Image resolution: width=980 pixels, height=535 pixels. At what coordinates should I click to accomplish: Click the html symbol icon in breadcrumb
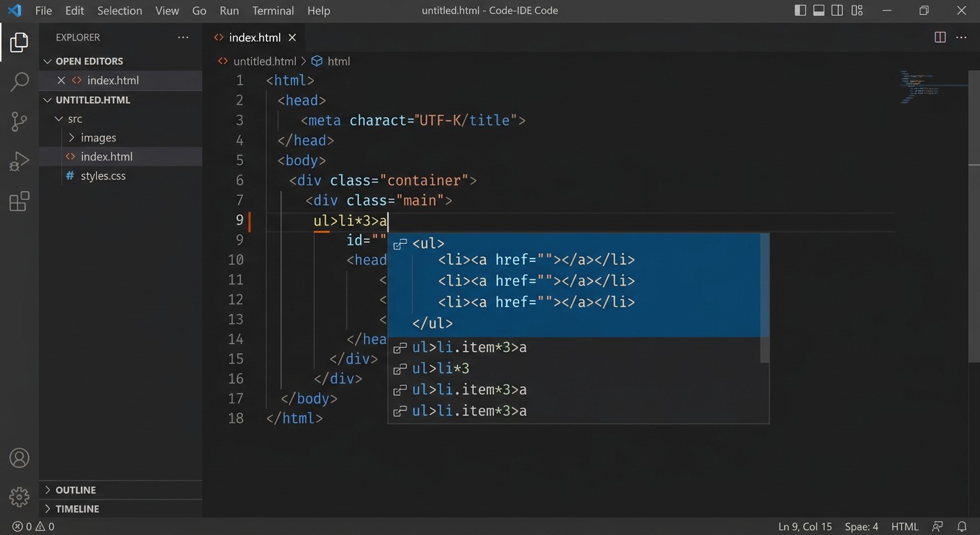point(317,61)
